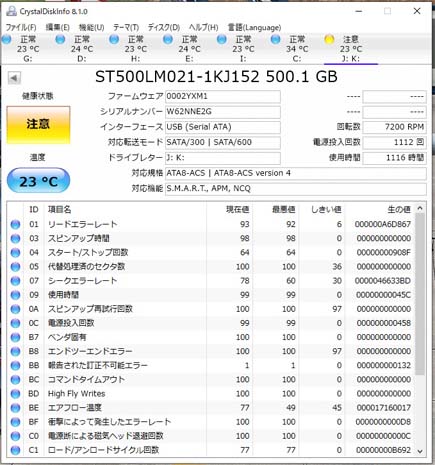Click status orb for B7 ベンダ固有
Image resolution: width=435 pixels, height=465 pixels.
pos(15,337)
